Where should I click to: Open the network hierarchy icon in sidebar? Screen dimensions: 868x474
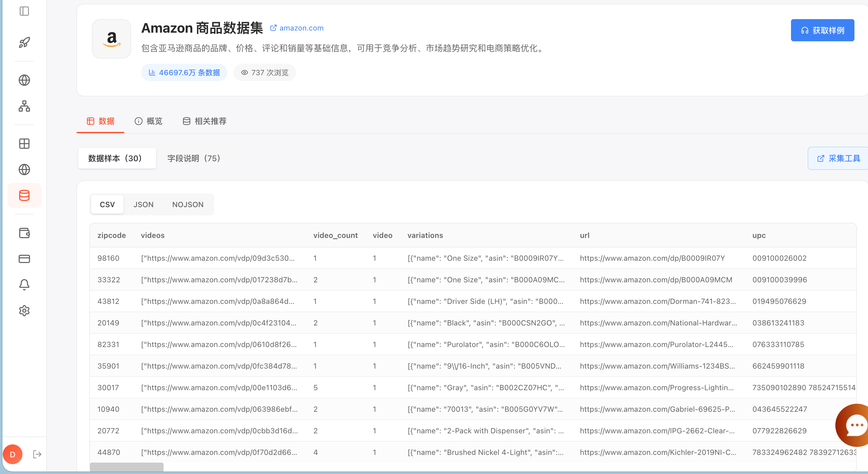(24, 106)
